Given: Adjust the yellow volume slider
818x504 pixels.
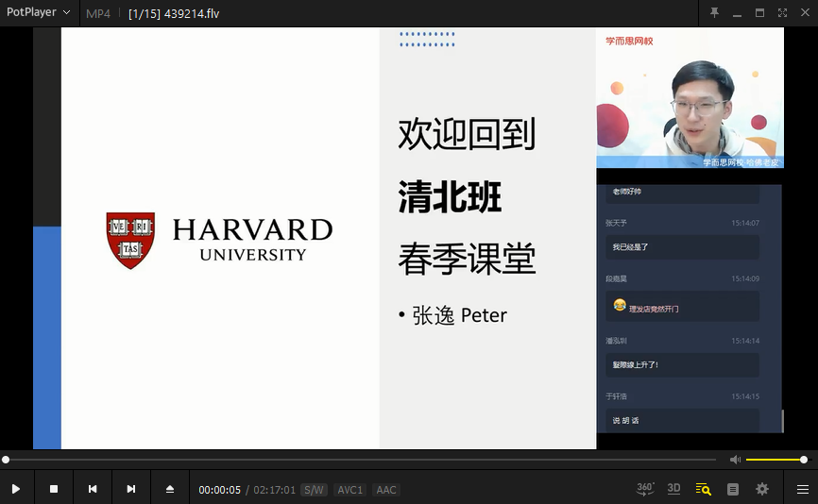Looking at the screenshot, I should click(775, 460).
